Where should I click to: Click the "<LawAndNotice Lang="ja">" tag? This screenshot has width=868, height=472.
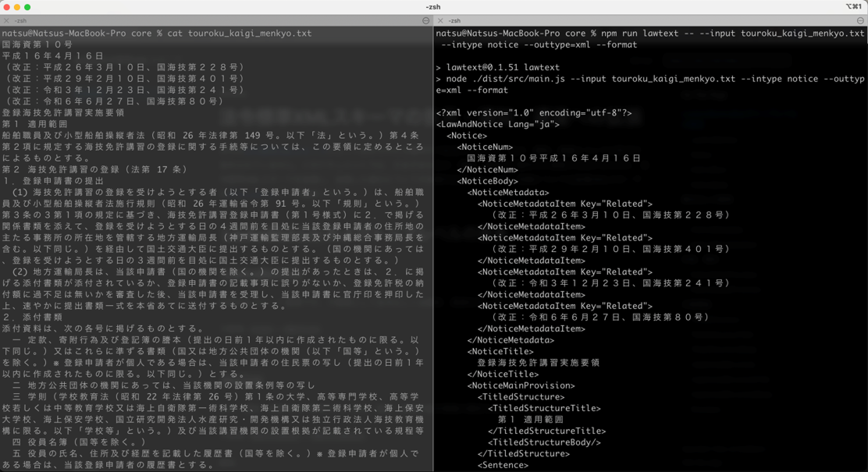click(x=498, y=124)
